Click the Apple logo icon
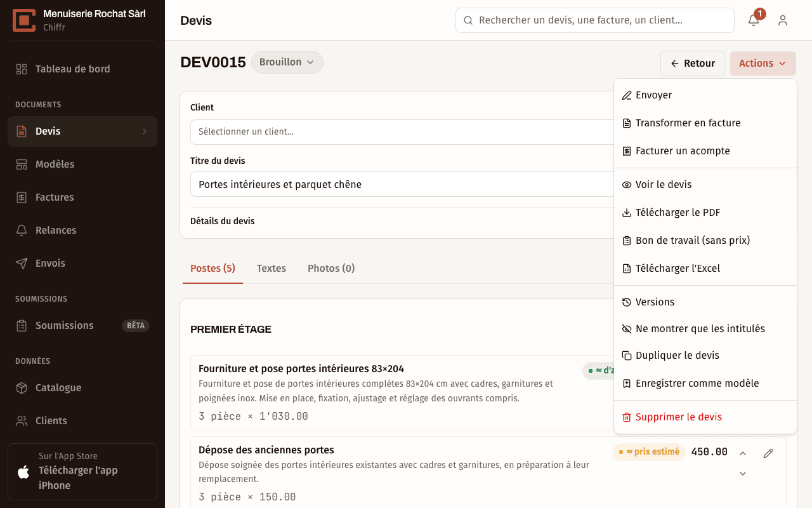This screenshot has height=508, width=812. pos(23,471)
